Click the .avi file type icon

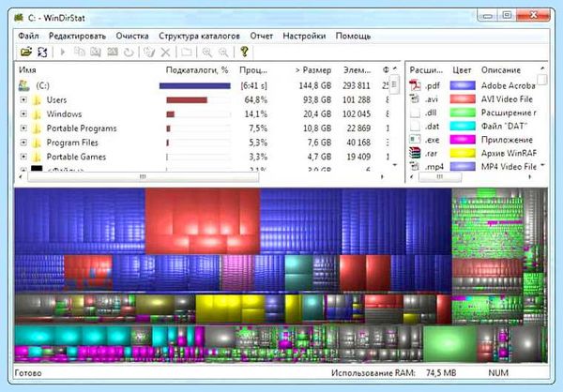[415, 99]
